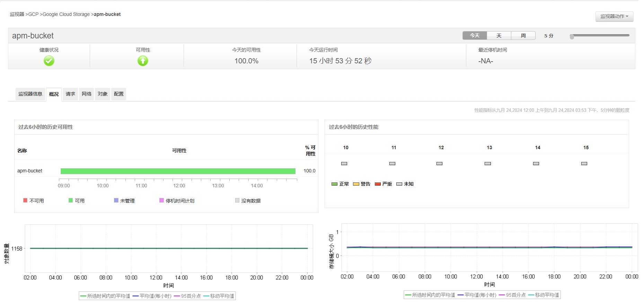Click the polling interval slider handle

[x=572, y=37]
